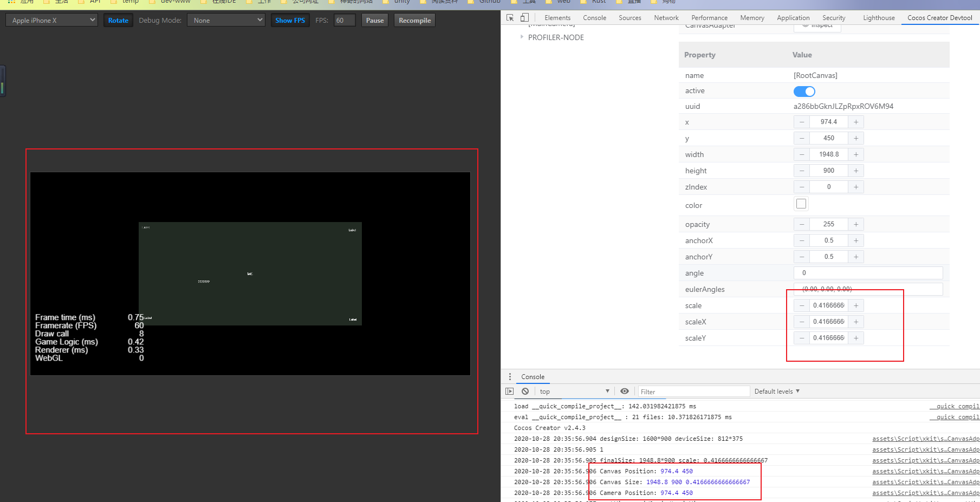The image size is (980, 502).
Task: Toggle Show FPS button
Action: (x=290, y=21)
